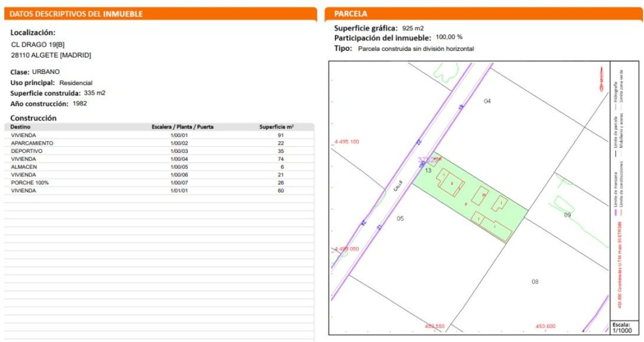Click parcel number 08 on the map

tap(535, 282)
